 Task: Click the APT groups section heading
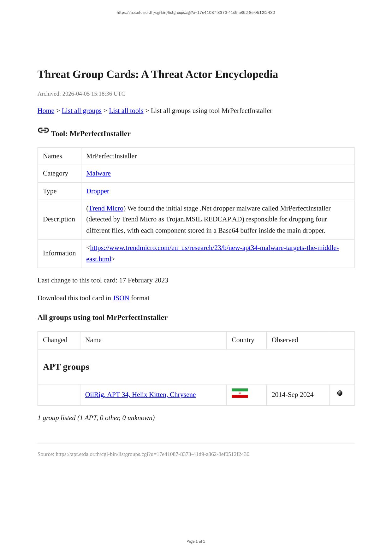coord(66,367)
